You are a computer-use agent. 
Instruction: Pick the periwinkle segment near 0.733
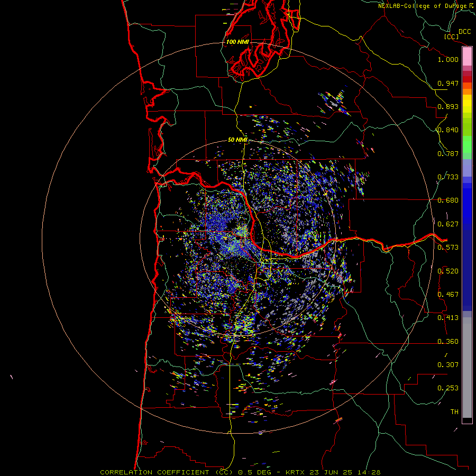pyautogui.click(x=467, y=168)
